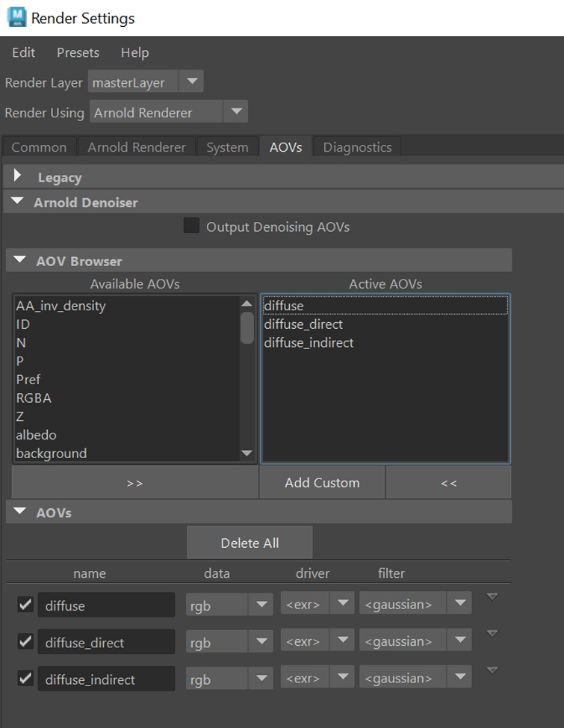564x728 pixels.
Task: Open the Presets menu
Action: coord(78,52)
